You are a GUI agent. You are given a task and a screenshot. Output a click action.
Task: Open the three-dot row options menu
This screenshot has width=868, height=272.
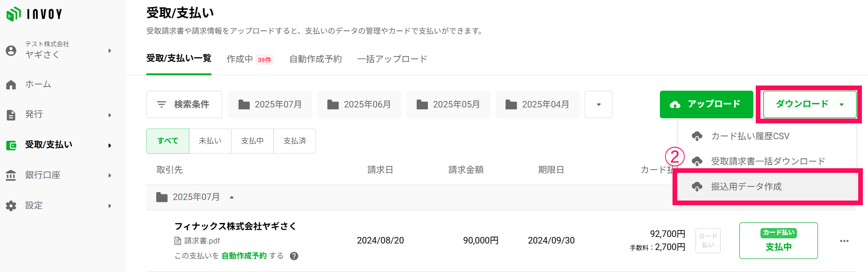coord(844,241)
